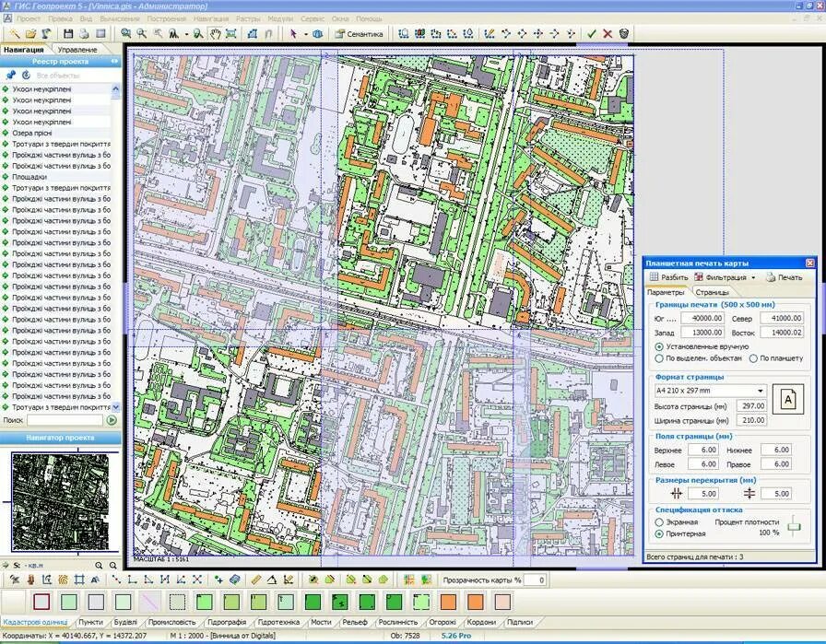Viewport: 826px width, 644px height.
Task: Select the Гідрографія layer tab
Action: [x=227, y=622]
